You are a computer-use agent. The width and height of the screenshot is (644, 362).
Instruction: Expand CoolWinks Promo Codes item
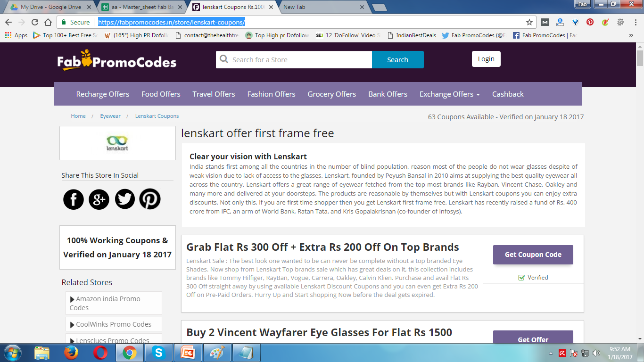point(114,324)
